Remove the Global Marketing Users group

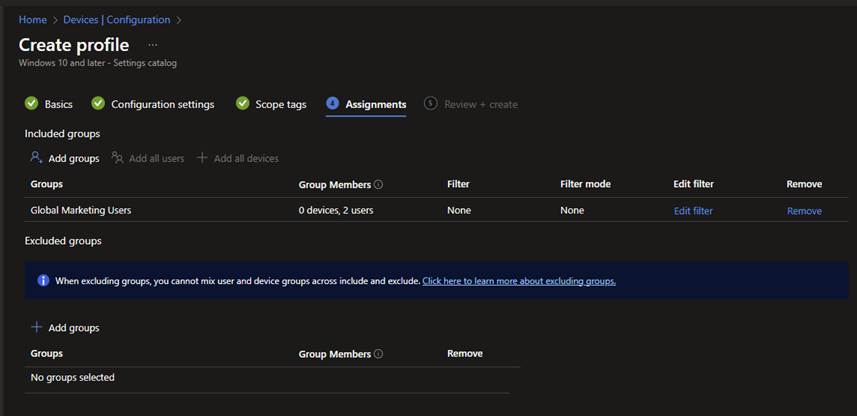[x=804, y=211]
